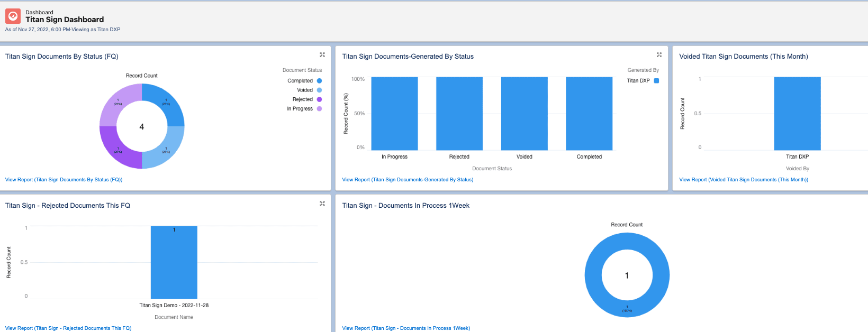The image size is (868, 332).
Task: Select the Completed bar in Generated chart
Action: click(589, 114)
